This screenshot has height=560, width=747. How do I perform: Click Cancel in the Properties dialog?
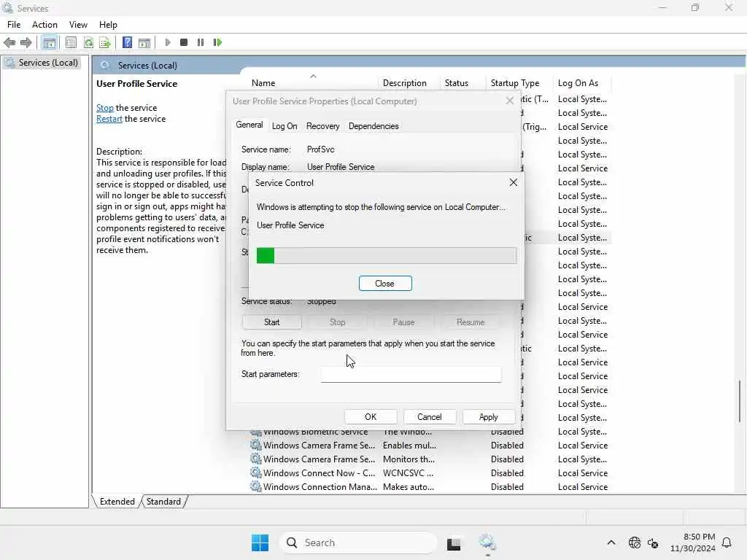click(429, 416)
